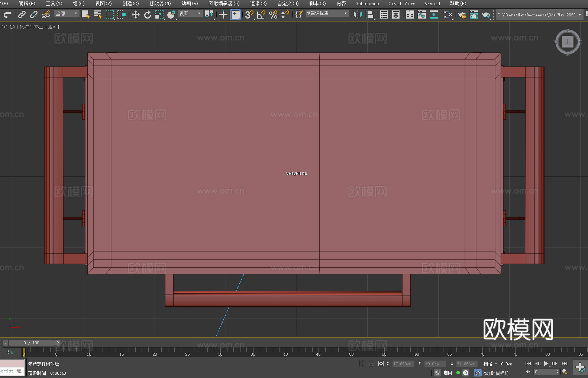This screenshot has height=378, width=588.
Task: Expand the project path dropdown arrow
Action: click(579, 15)
